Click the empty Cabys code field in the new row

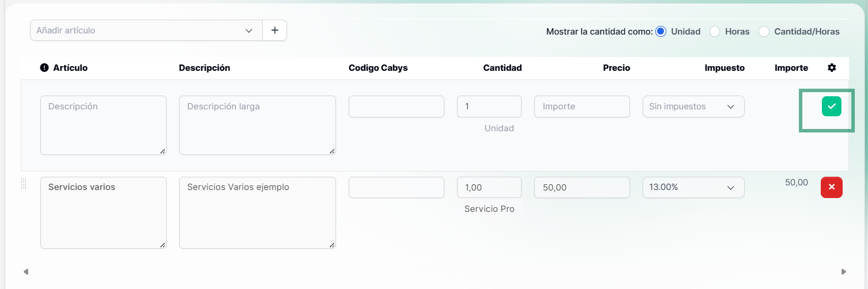397,107
